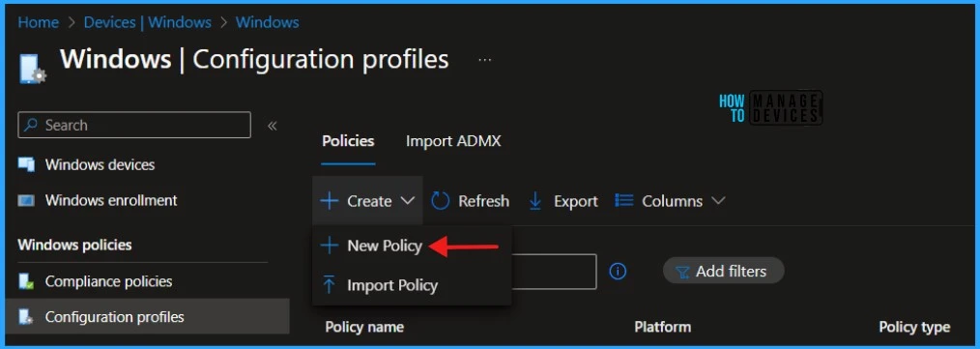Click the Compliance policies icon

point(26,281)
